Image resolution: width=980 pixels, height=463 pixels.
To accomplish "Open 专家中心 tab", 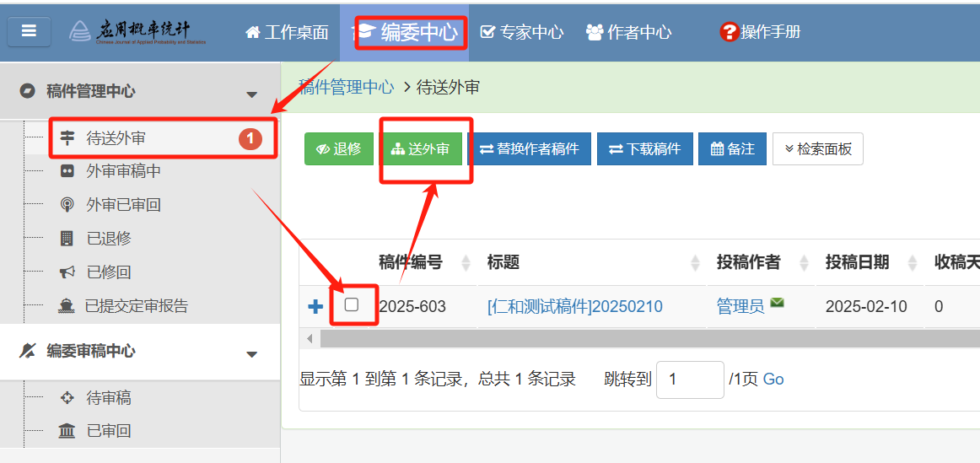I will pos(521,32).
